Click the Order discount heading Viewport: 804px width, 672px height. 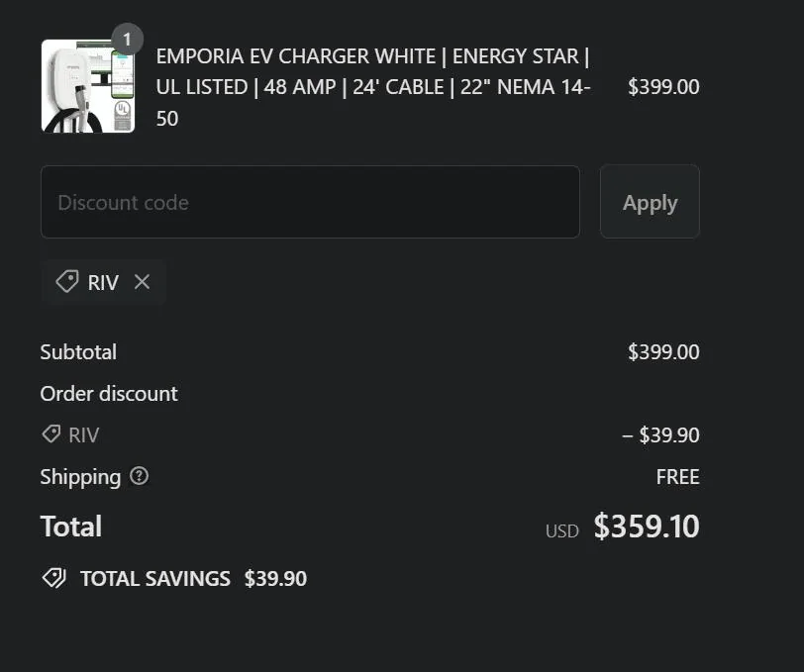coord(109,394)
